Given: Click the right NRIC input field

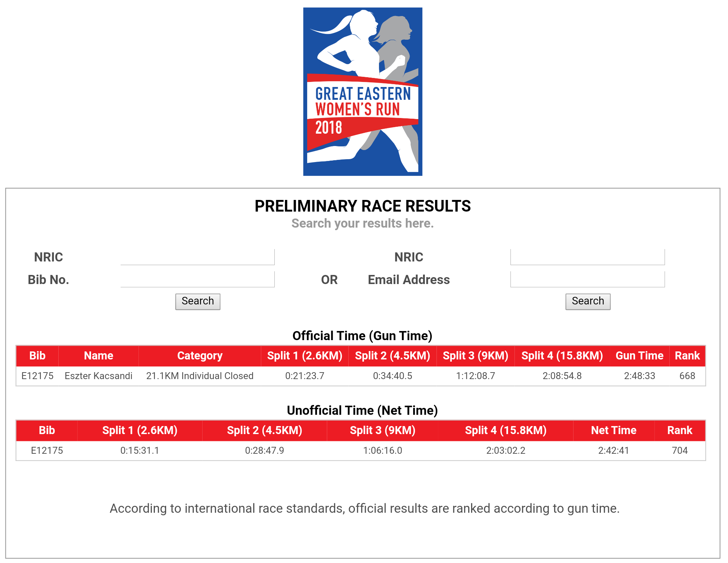Looking at the screenshot, I should tap(587, 257).
